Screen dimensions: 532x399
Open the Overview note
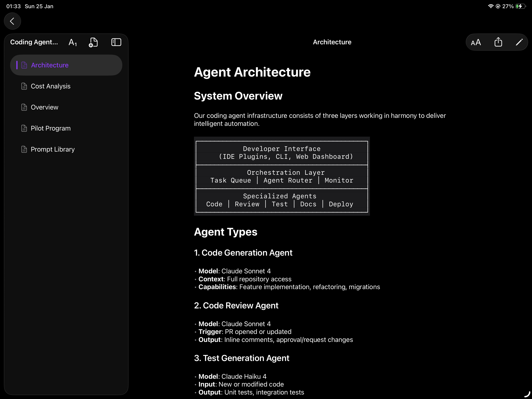pos(44,107)
